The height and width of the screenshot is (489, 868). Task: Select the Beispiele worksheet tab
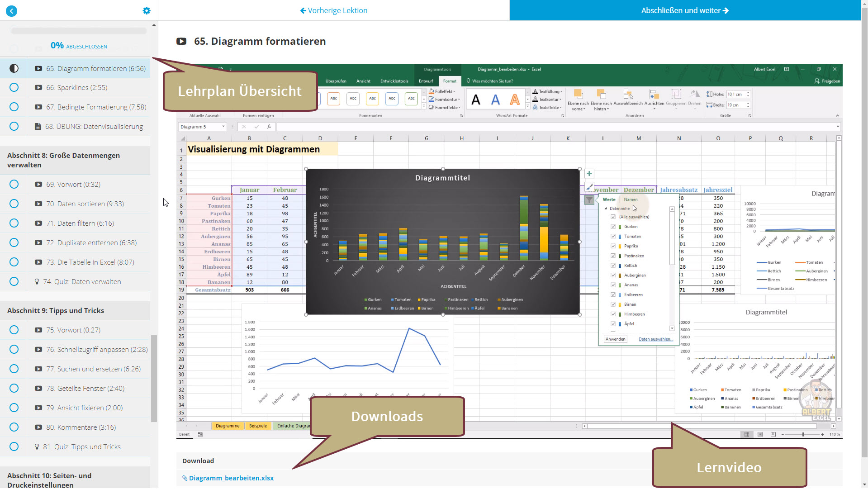click(x=258, y=426)
